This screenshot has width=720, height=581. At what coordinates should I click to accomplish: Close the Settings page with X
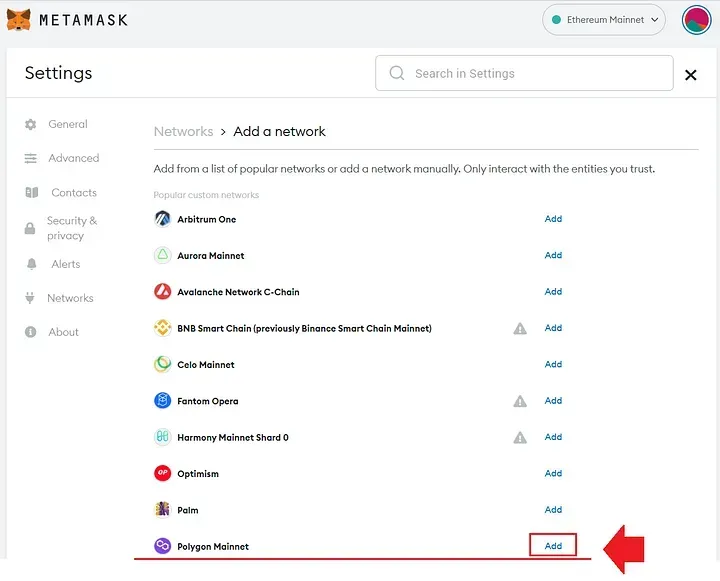coord(690,75)
